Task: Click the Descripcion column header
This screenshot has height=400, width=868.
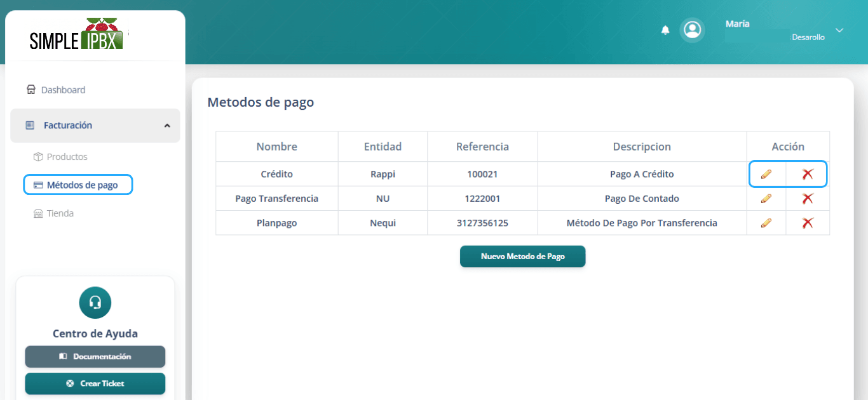Action: click(x=642, y=147)
